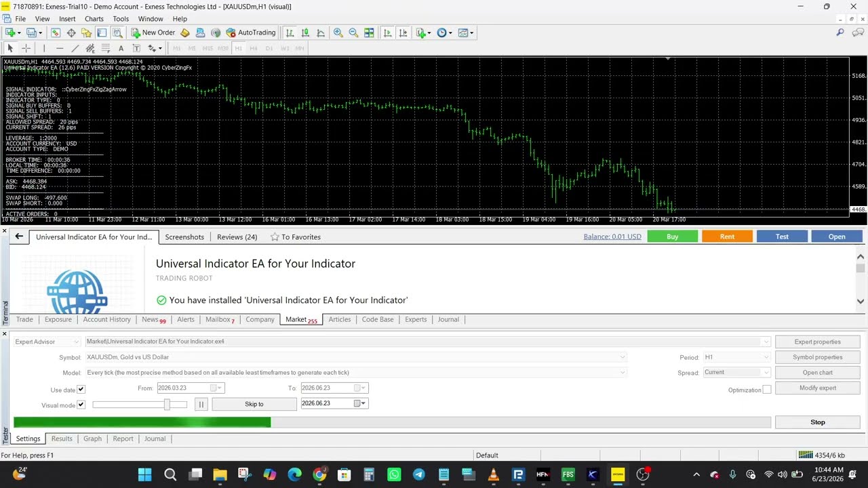The width and height of the screenshot is (868, 488).
Task: Click the orange Rent button
Action: pyautogui.click(x=727, y=237)
